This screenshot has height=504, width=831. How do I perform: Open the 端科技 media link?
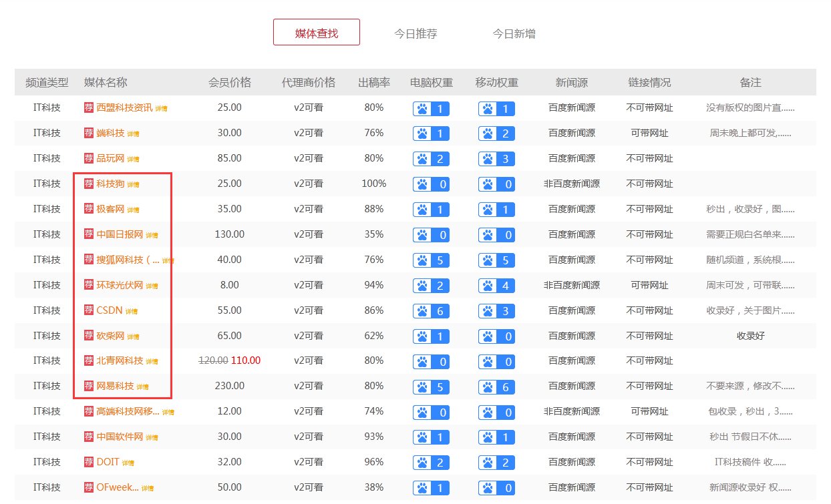(110, 132)
